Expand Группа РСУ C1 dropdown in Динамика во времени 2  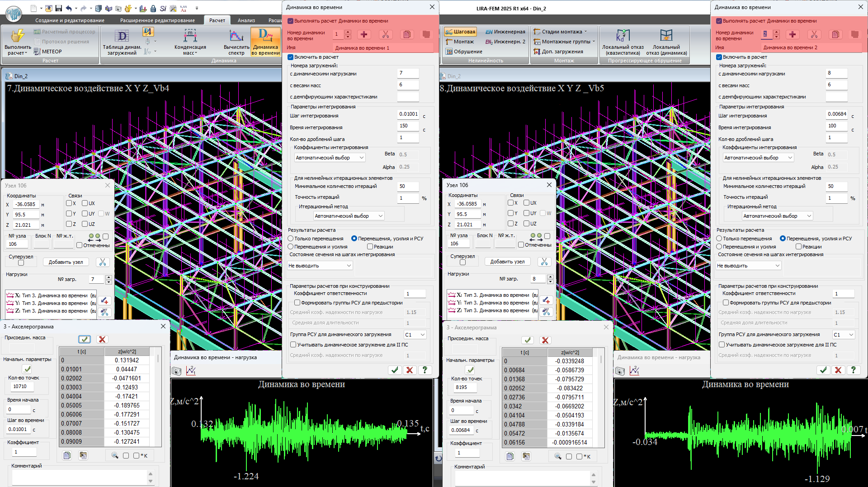point(844,335)
